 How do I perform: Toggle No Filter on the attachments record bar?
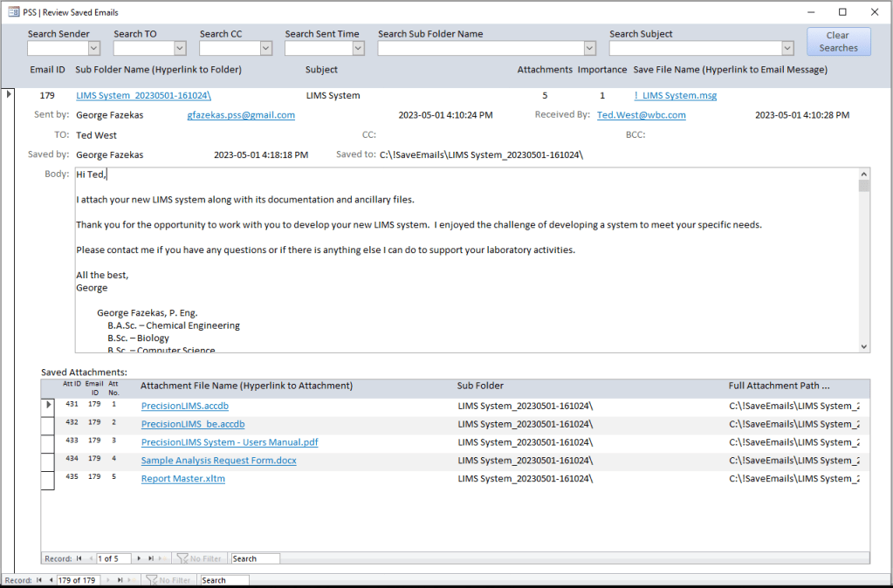pyautogui.click(x=200, y=557)
